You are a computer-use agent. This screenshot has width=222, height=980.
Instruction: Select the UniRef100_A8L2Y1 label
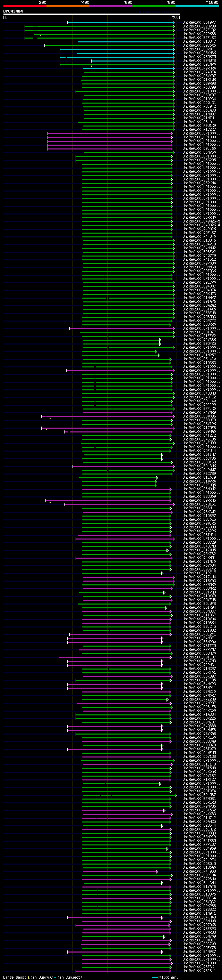pyautogui.click(x=199, y=634)
